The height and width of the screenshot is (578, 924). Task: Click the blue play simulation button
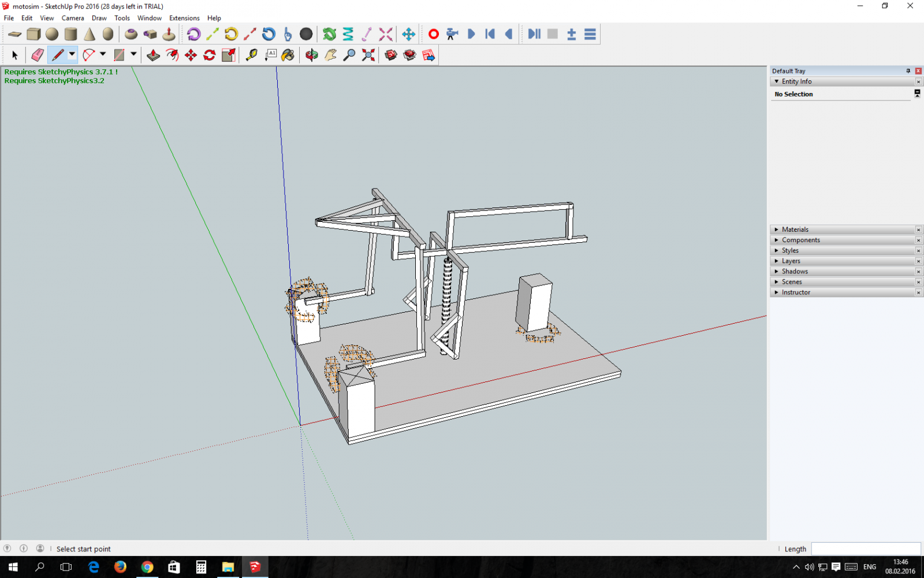pos(471,34)
